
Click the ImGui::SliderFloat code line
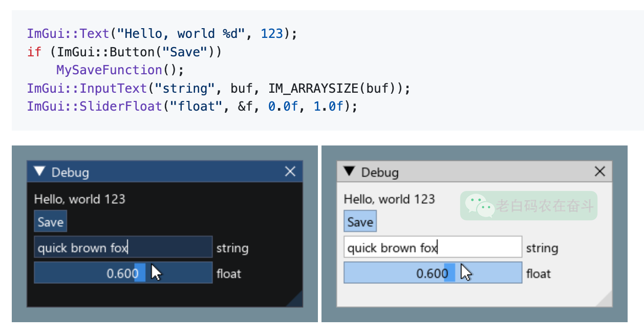pos(192,107)
